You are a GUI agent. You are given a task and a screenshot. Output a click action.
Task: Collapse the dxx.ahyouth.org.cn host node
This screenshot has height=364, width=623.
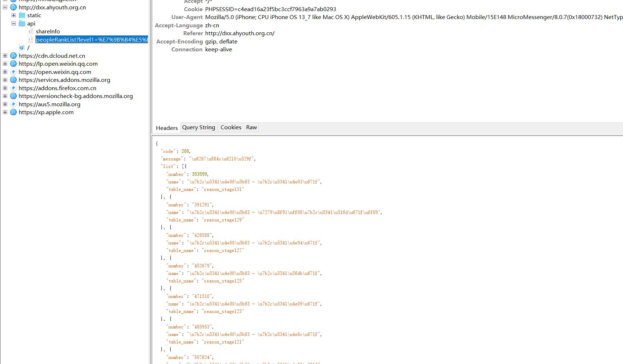point(5,7)
